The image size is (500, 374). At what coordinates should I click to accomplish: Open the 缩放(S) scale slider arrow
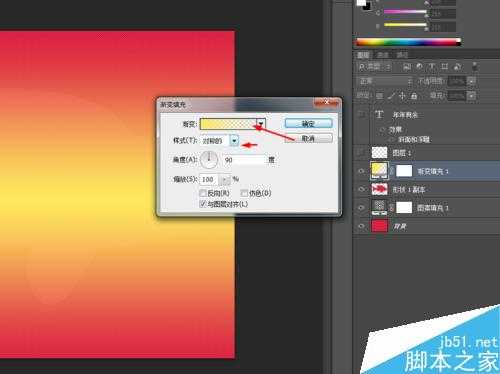[226, 180]
